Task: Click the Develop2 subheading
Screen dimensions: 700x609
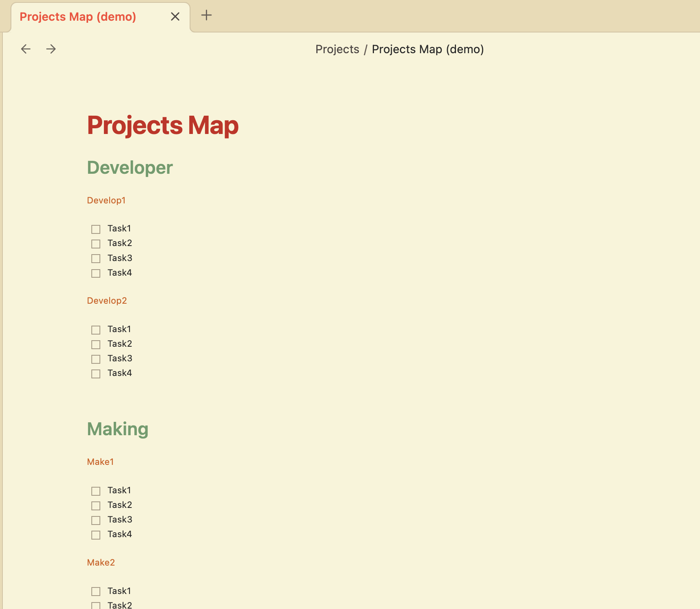Action: tap(107, 300)
